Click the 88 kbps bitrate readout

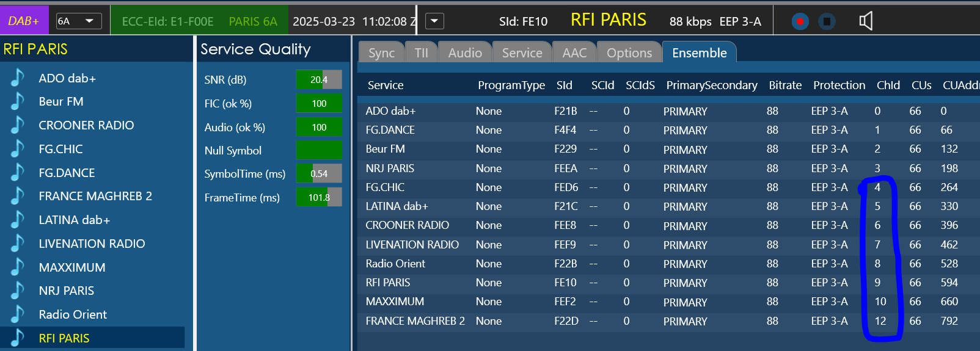[x=690, y=21]
